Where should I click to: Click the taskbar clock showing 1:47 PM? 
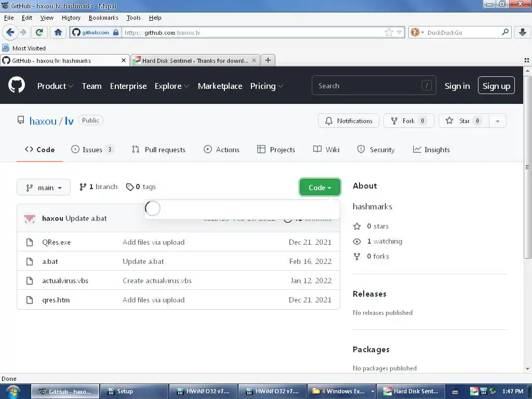tap(512, 392)
